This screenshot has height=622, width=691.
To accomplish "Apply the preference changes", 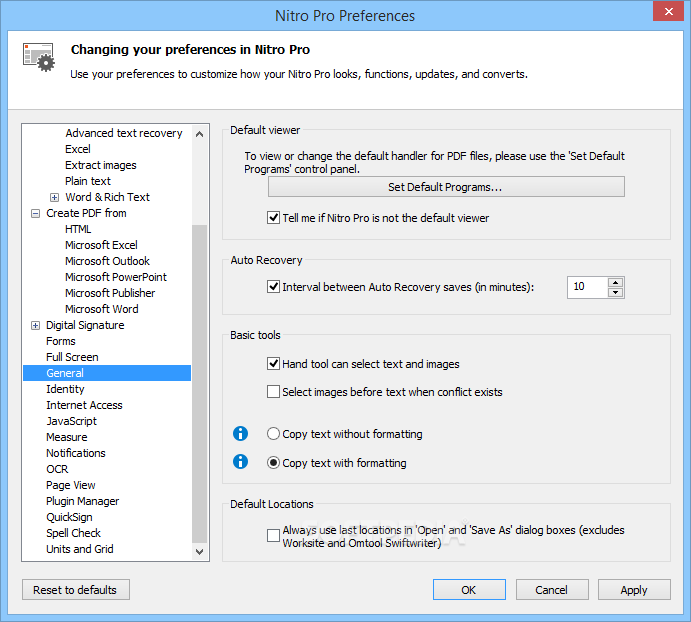I will [634, 590].
